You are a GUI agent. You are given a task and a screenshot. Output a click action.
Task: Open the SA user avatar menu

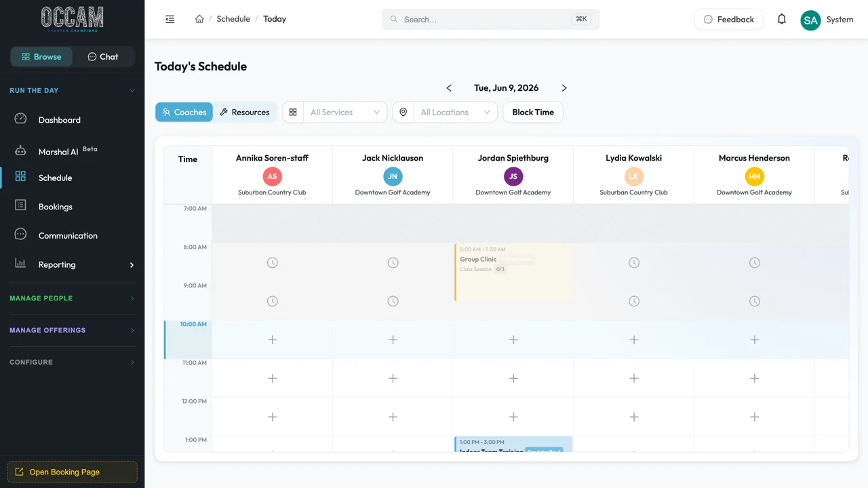pyautogui.click(x=810, y=20)
